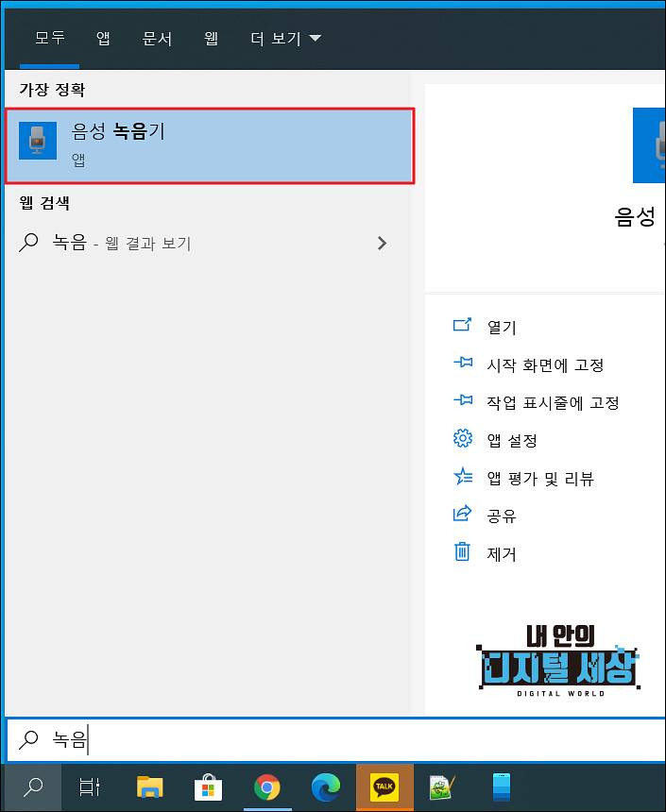Expand web results chevron for 녹음
The width and height of the screenshot is (666, 812).
382,244
